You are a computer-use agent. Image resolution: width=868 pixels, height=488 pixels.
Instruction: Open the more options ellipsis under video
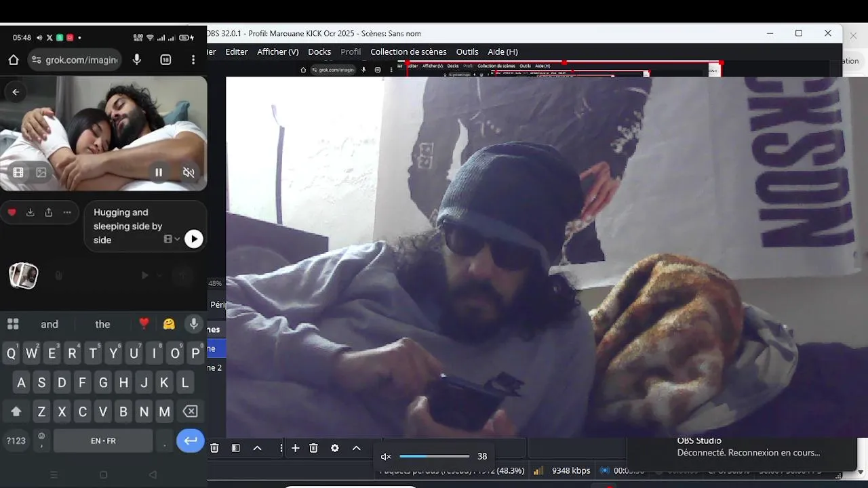(x=67, y=212)
